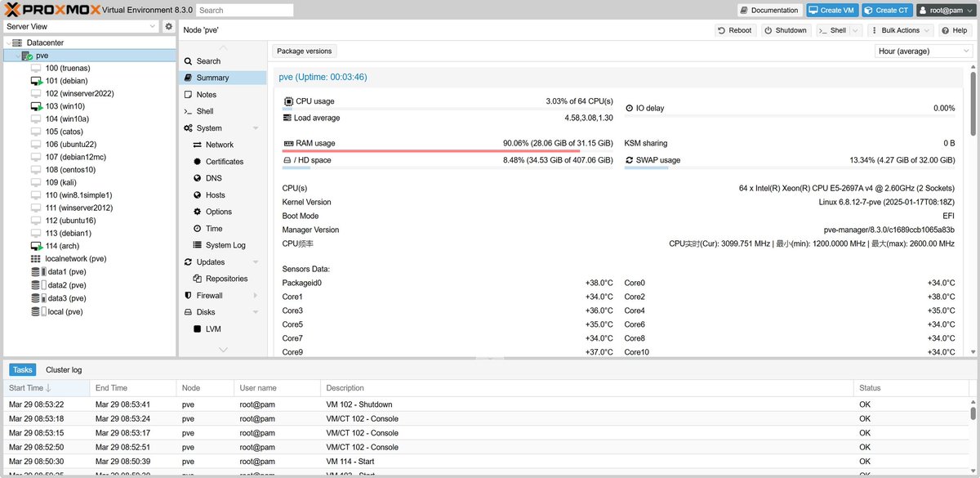Viewport: 980px width, 478px height.
Task: Collapse the System section arrow
Action: pyautogui.click(x=256, y=128)
